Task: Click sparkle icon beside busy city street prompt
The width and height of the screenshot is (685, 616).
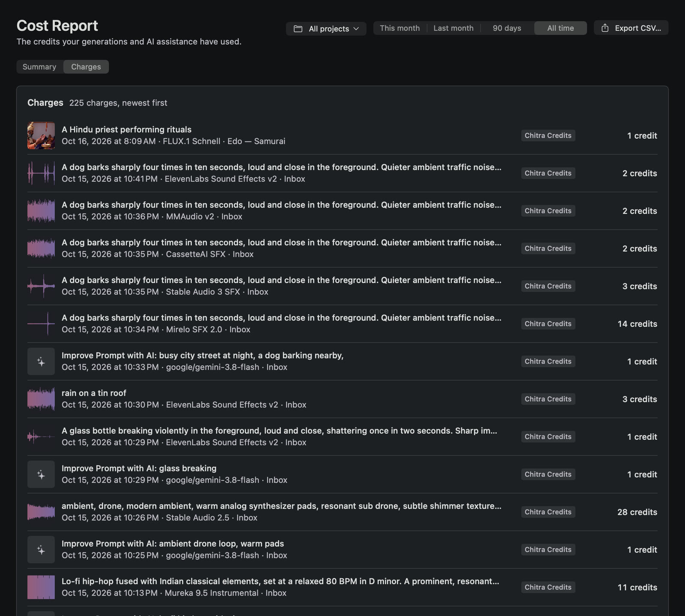Action: point(41,361)
